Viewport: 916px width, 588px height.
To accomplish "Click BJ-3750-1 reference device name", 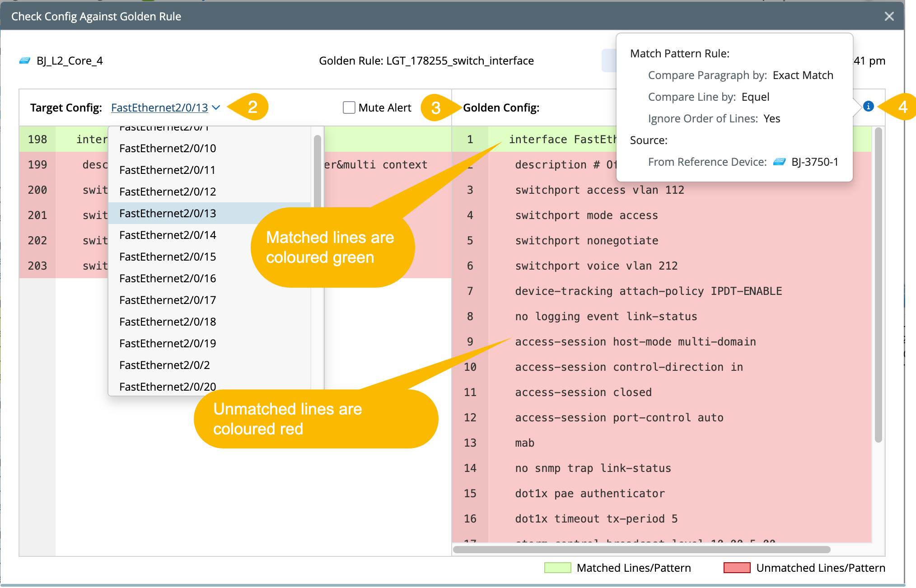I will [x=815, y=162].
